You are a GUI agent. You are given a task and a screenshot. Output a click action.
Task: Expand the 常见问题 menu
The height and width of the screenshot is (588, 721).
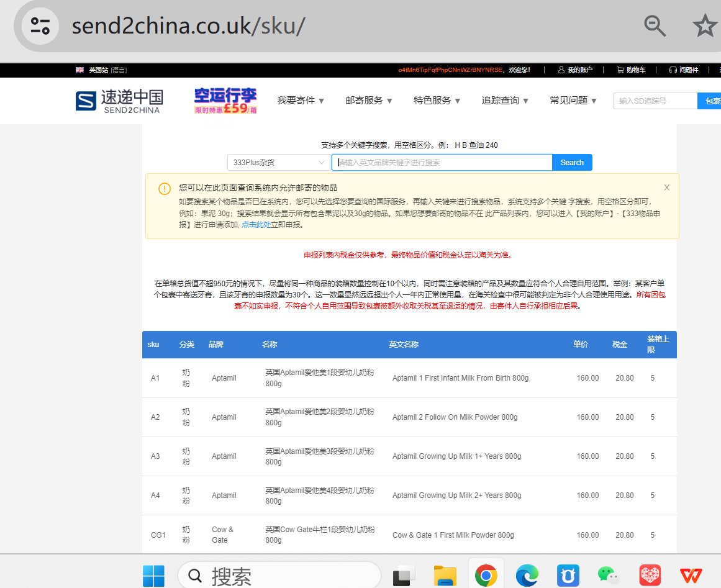573,101
